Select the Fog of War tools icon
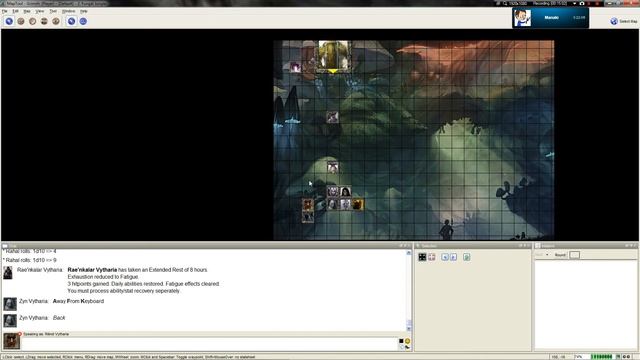640x360 pixels. (44, 21)
